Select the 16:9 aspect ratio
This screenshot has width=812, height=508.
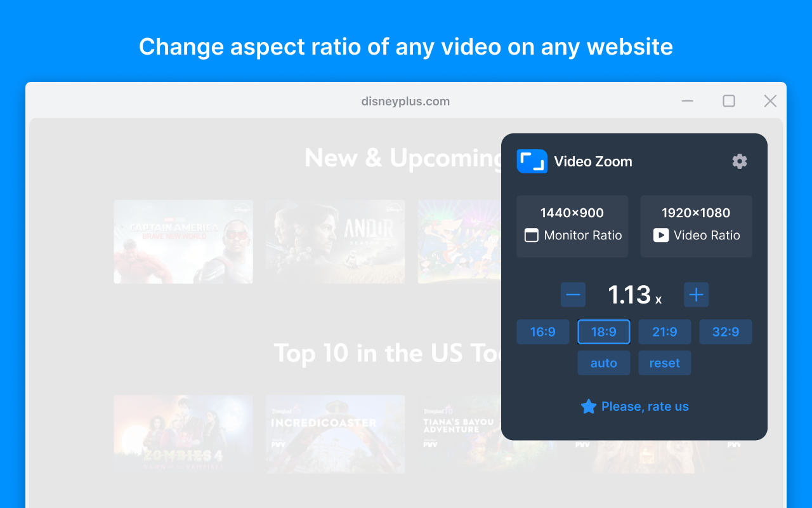click(x=543, y=332)
